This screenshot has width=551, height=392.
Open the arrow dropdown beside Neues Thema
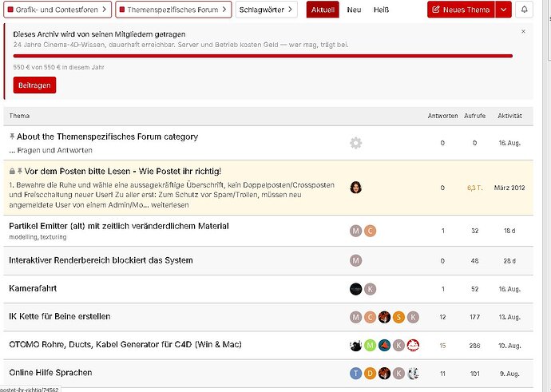coord(503,10)
